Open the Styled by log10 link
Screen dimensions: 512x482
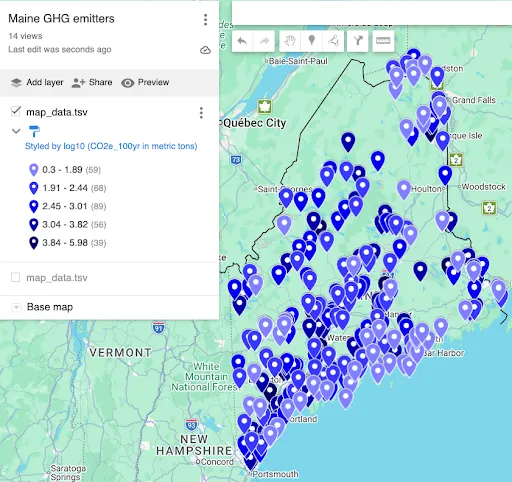coord(111,146)
